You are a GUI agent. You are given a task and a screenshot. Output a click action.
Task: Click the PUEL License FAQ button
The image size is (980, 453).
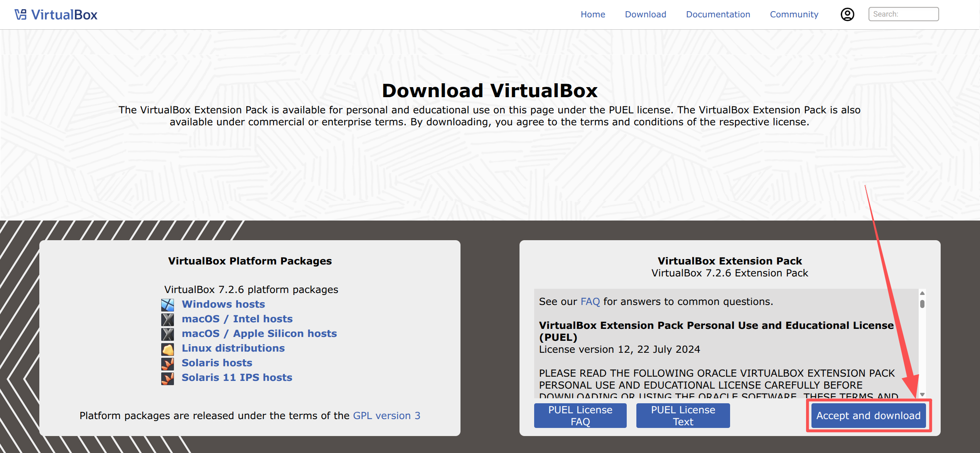click(580, 416)
